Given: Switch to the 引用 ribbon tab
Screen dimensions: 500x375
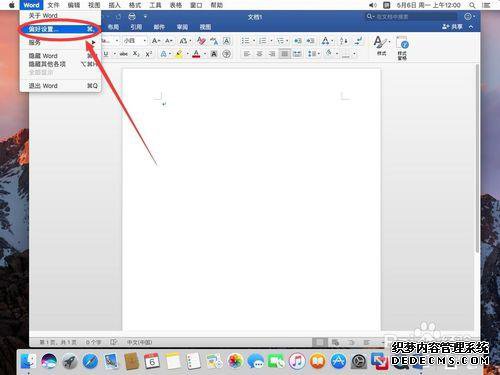Looking at the screenshot, I should pos(136,27).
